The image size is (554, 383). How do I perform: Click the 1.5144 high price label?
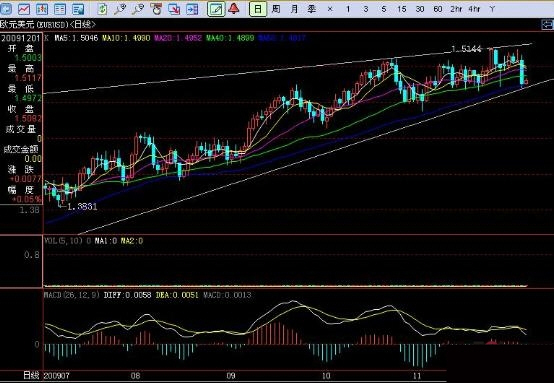tap(466, 49)
